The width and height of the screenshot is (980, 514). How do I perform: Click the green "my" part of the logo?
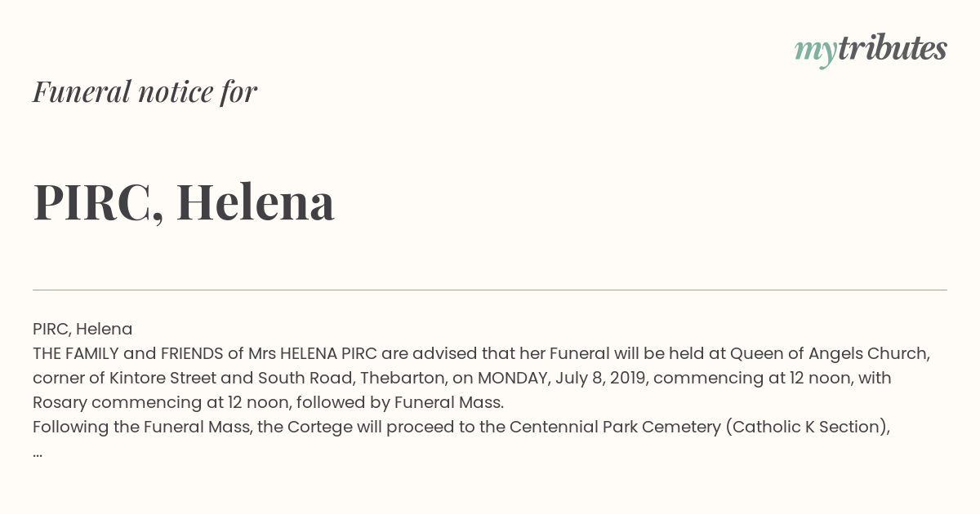(815, 52)
